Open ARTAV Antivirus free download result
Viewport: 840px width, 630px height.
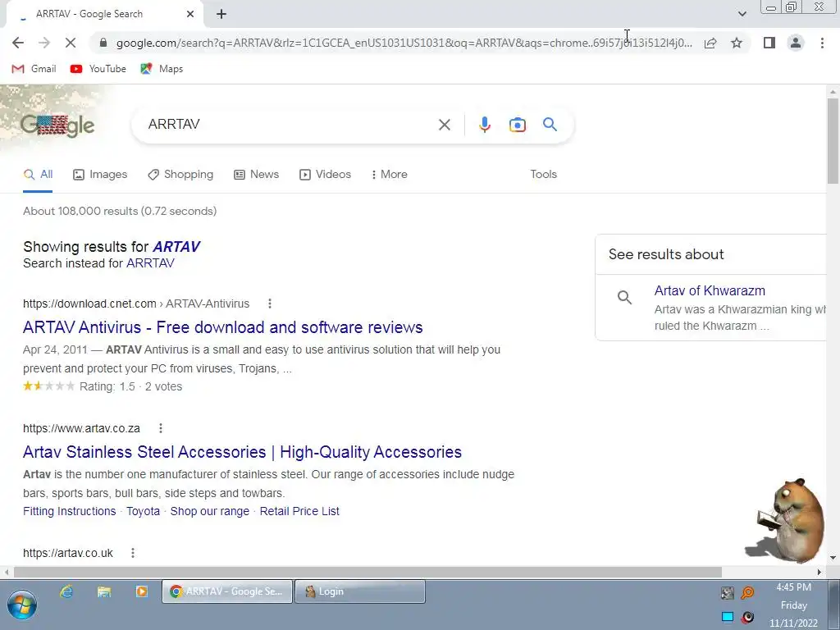coord(223,327)
